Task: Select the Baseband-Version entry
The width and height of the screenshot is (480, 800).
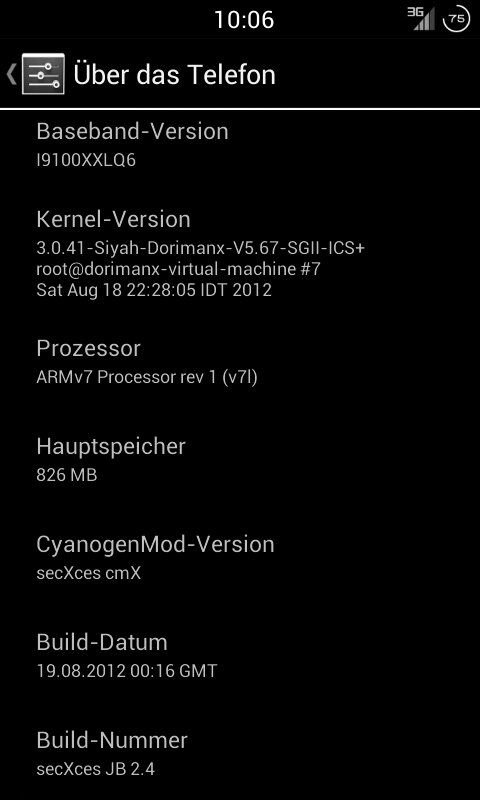Action: tap(240, 145)
